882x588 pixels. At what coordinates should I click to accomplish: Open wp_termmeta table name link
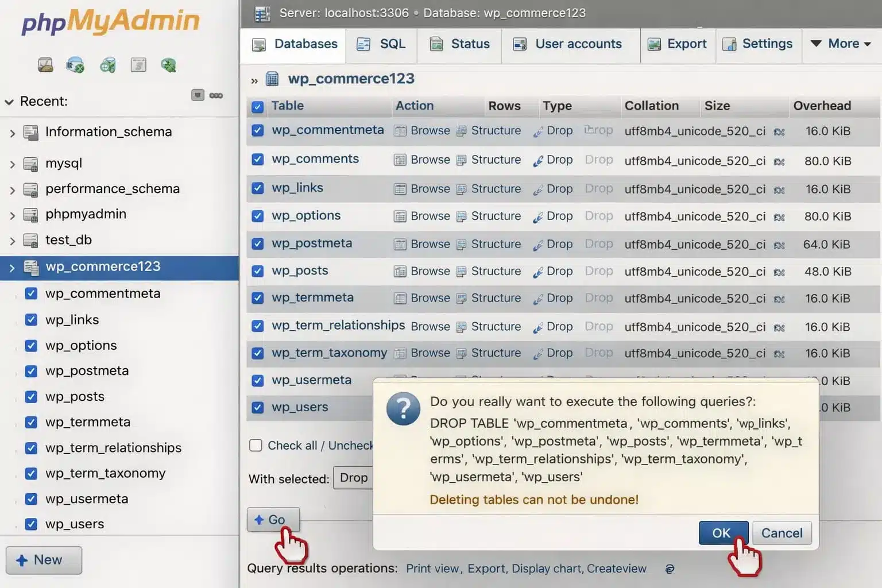coord(312,297)
